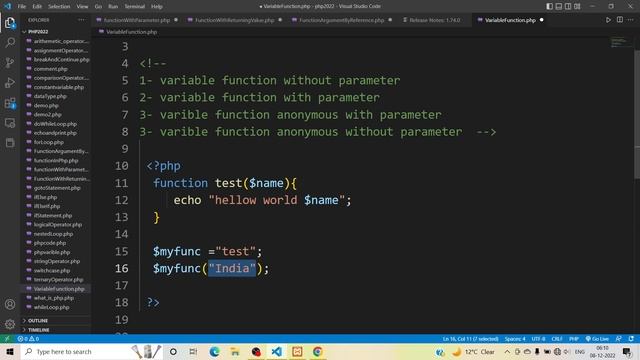Image resolution: width=640 pixels, height=360 pixels.
Task: Open the Help menu
Action: click(157, 7)
